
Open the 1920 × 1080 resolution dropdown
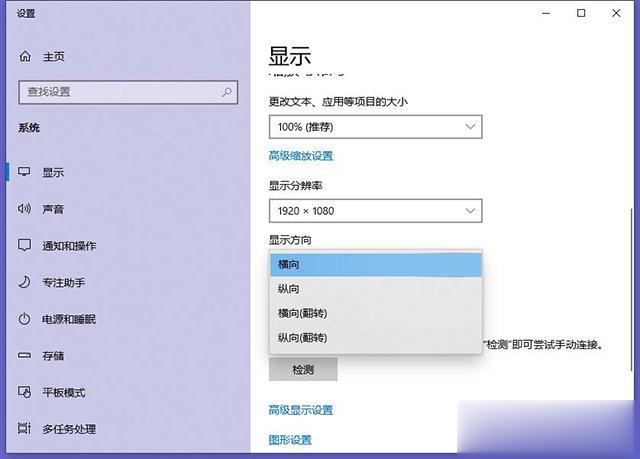coord(376,211)
